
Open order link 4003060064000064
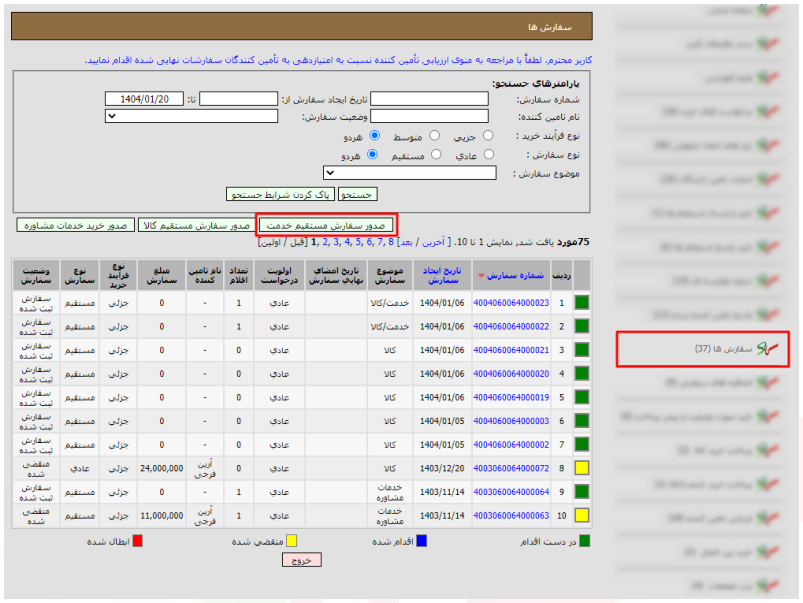click(x=511, y=492)
